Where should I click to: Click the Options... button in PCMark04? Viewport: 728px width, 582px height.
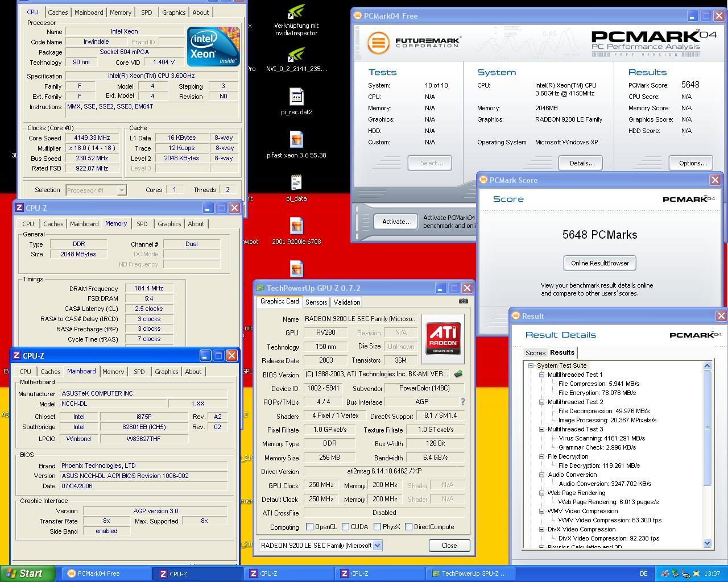[x=692, y=163]
